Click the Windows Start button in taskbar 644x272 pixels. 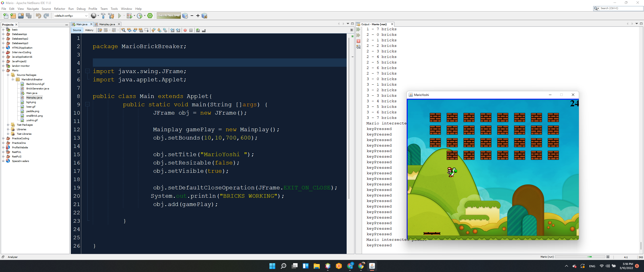(x=272, y=266)
